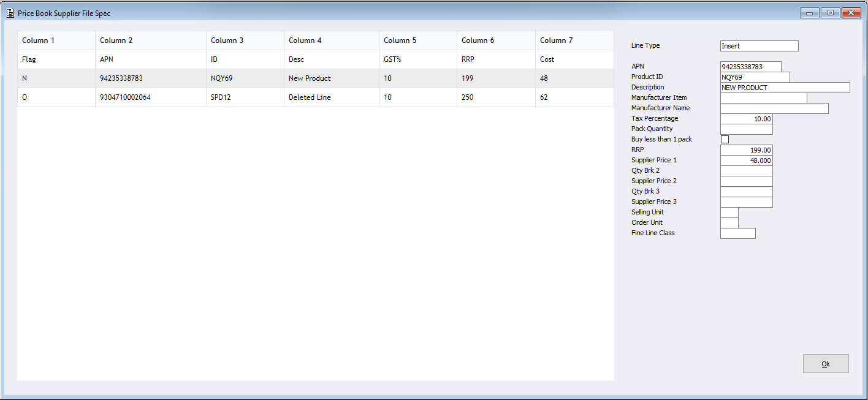Screen dimensions: 868x400
Task: Click the 48 cell under Column 7
Action: 575,78
